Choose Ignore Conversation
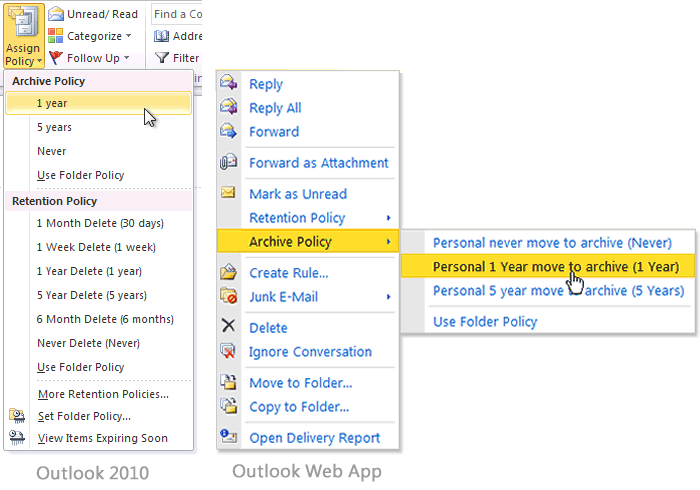 click(x=310, y=352)
